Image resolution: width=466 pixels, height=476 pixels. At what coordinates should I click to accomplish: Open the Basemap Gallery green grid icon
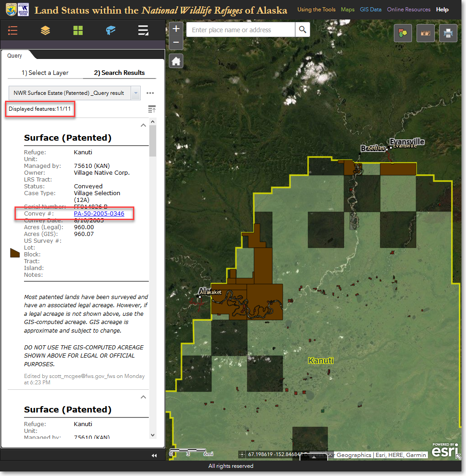pyautogui.click(x=78, y=30)
